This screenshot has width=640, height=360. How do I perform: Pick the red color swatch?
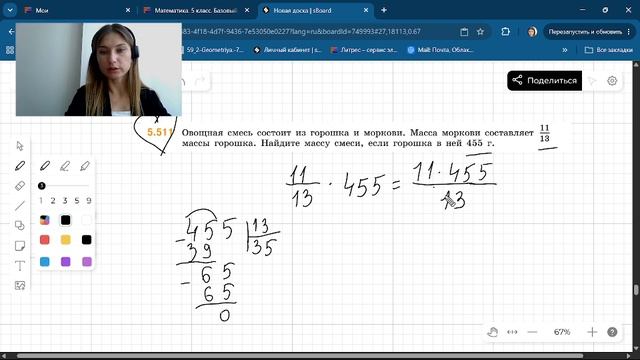click(x=45, y=240)
